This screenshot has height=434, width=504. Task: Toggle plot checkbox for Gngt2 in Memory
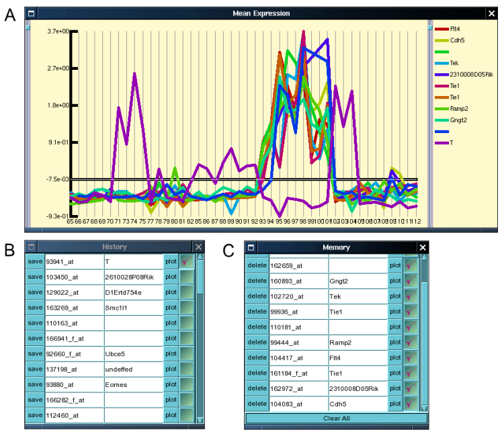coord(411,281)
